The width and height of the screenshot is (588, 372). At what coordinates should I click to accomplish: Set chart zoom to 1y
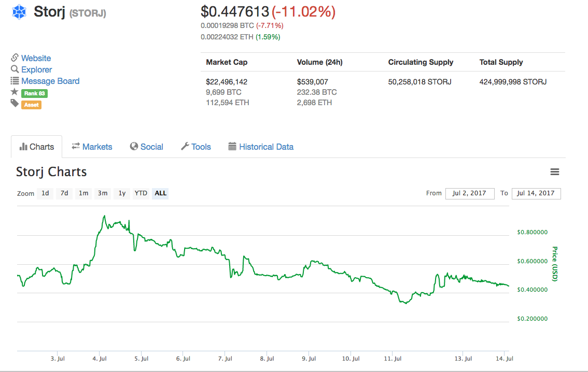[x=122, y=193]
